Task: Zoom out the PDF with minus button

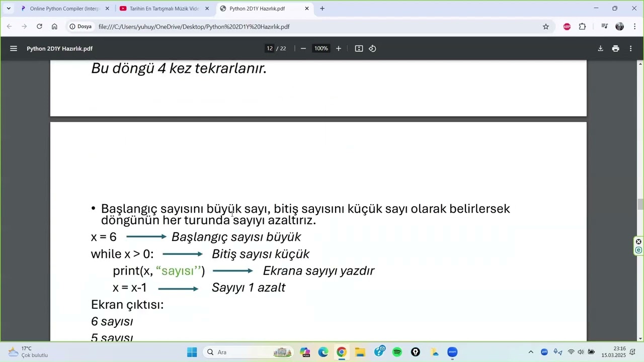Action: tap(303, 49)
